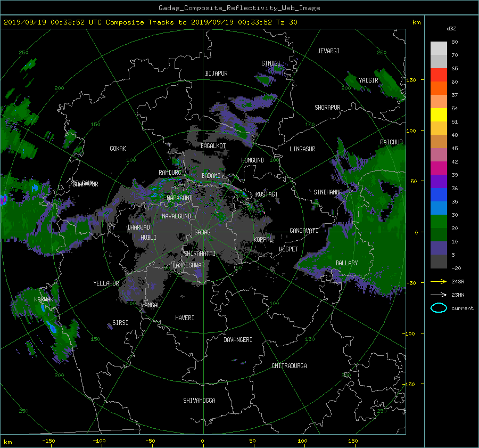Select the bright green 20 dBZ color swatch
The height and width of the screenshot is (448, 479).
pyautogui.click(x=439, y=222)
